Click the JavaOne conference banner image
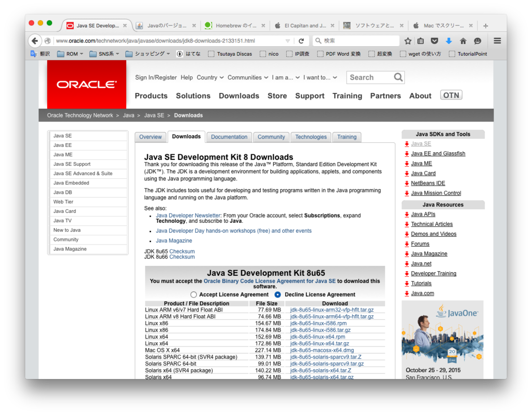Viewport: 532px width, 415px height. pyautogui.click(x=443, y=340)
